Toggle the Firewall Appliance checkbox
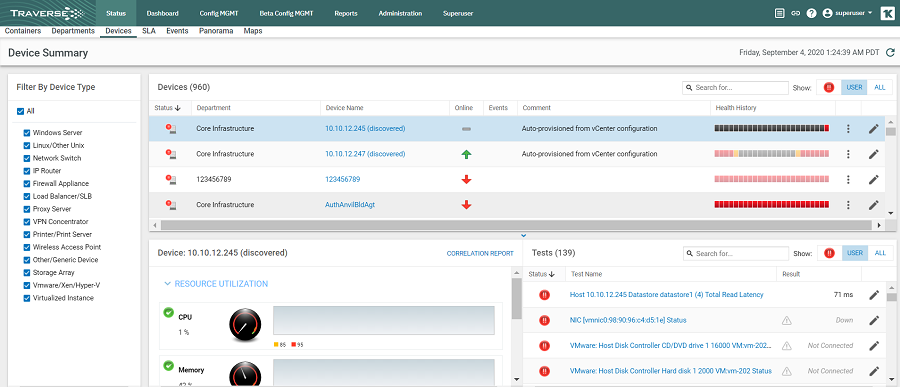900x387 pixels. click(26, 184)
